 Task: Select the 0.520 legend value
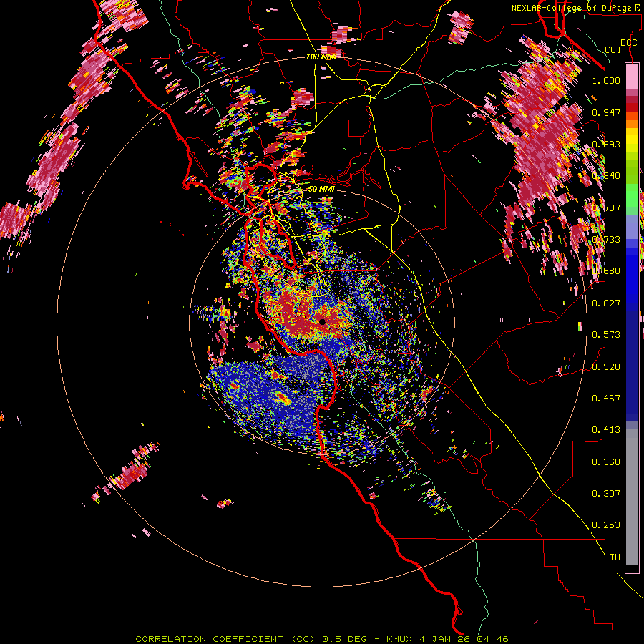tap(606, 367)
